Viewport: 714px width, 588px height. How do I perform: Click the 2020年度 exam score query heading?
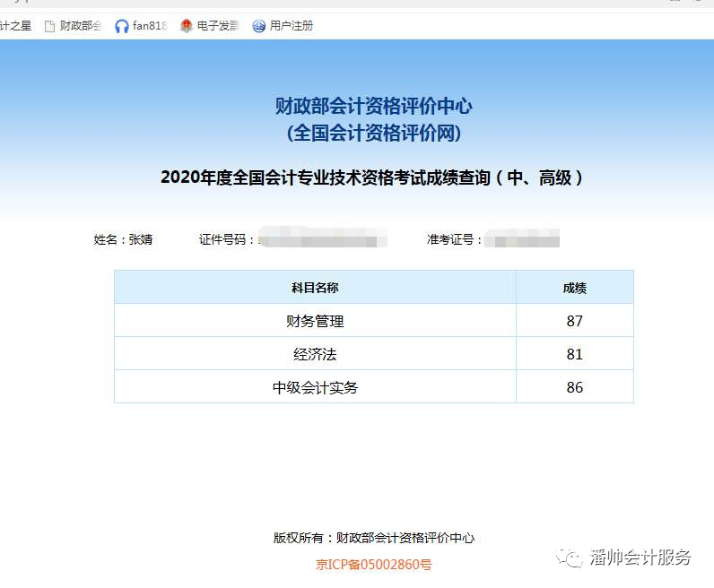coord(371,177)
